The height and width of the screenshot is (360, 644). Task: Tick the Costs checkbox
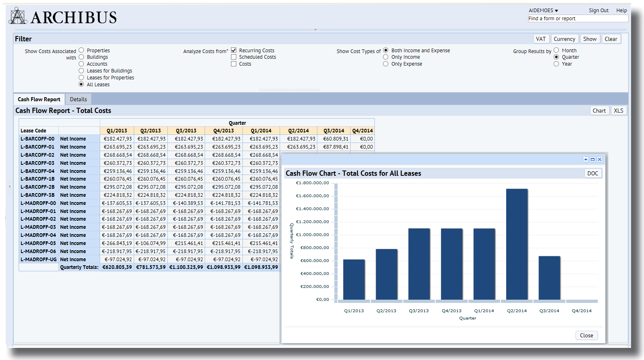(233, 64)
